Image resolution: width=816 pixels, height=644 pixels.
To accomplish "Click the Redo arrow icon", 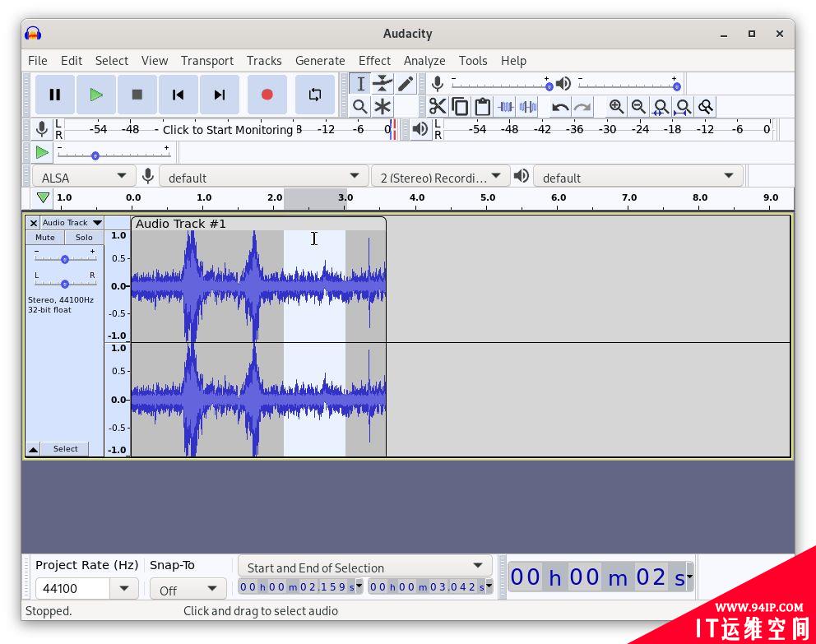I will click(582, 107).
